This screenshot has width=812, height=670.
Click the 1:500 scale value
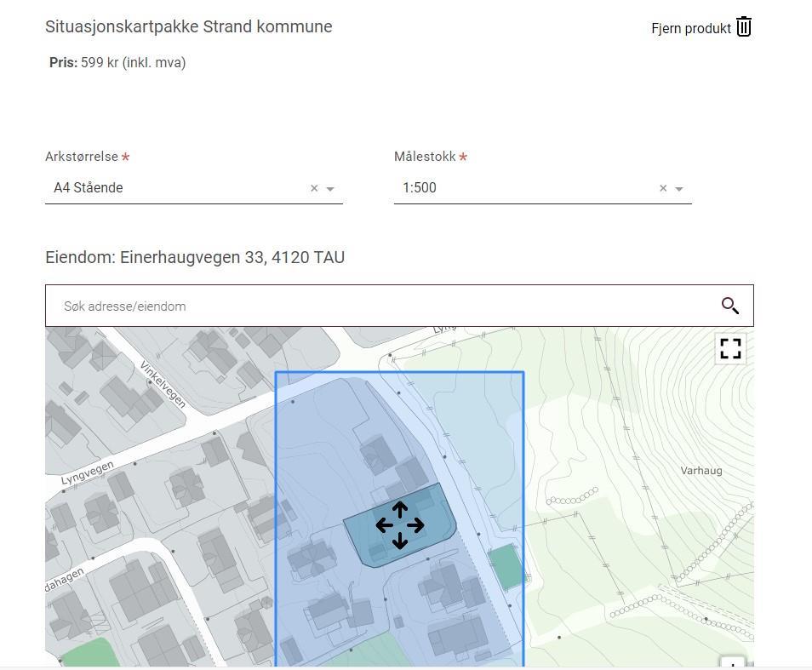(420, 188)
